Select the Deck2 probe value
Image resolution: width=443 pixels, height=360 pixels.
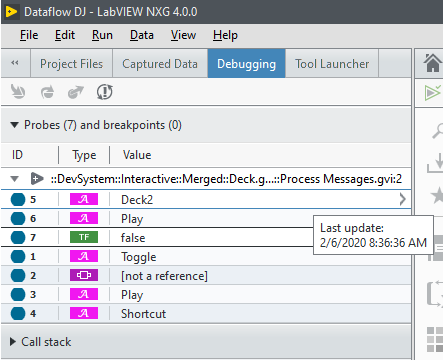[137, 200]
